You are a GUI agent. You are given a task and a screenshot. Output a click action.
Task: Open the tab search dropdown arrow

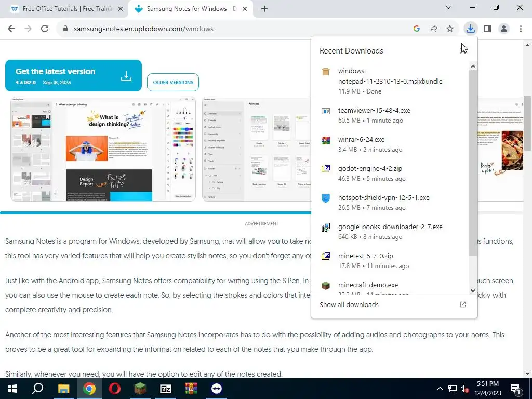448,7
